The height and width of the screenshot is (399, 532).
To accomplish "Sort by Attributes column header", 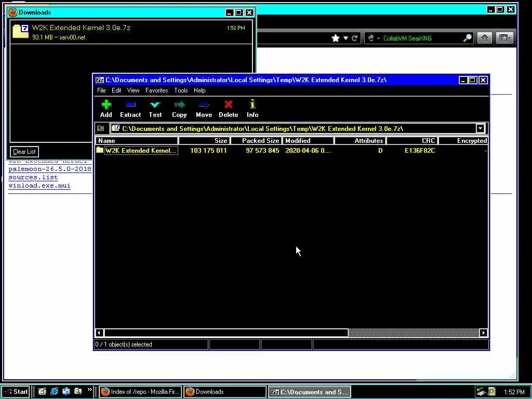I will [x=360, y=140].
